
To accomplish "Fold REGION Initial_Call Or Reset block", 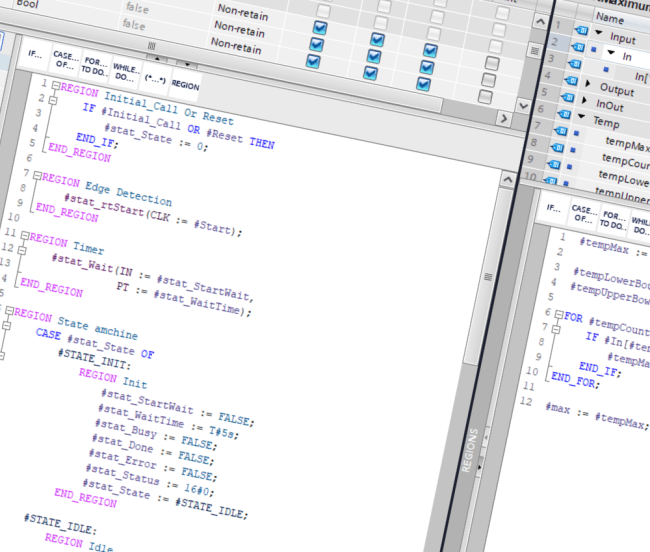I will pos(56,85).
